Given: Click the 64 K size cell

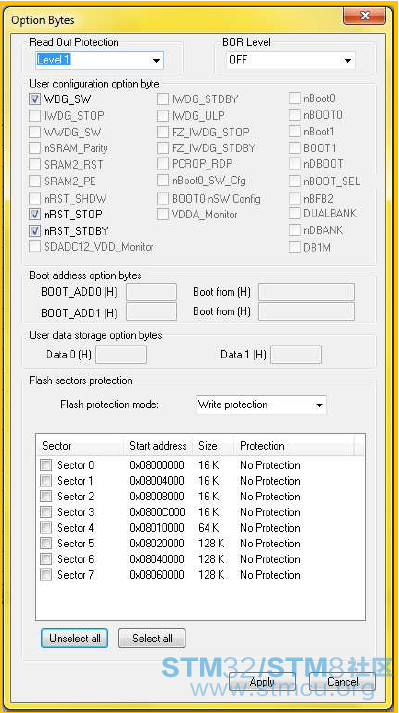Looking at the screenshot, I should [209, 527].
